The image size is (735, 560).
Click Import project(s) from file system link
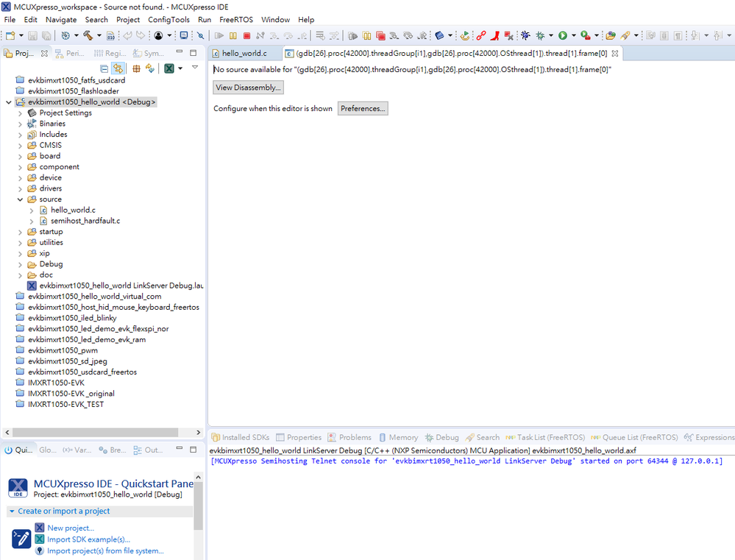coord(105,550)
